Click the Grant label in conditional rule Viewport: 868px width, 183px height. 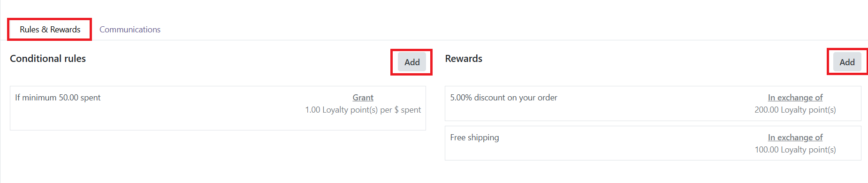[363, 98]
